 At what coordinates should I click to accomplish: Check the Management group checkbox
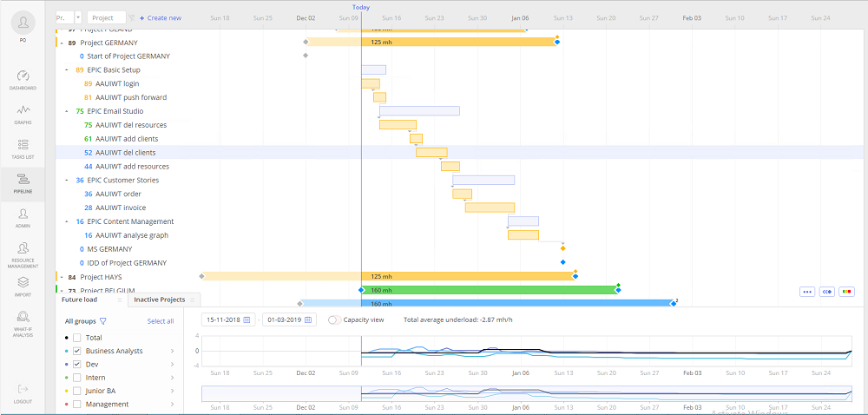pos(77,404)
